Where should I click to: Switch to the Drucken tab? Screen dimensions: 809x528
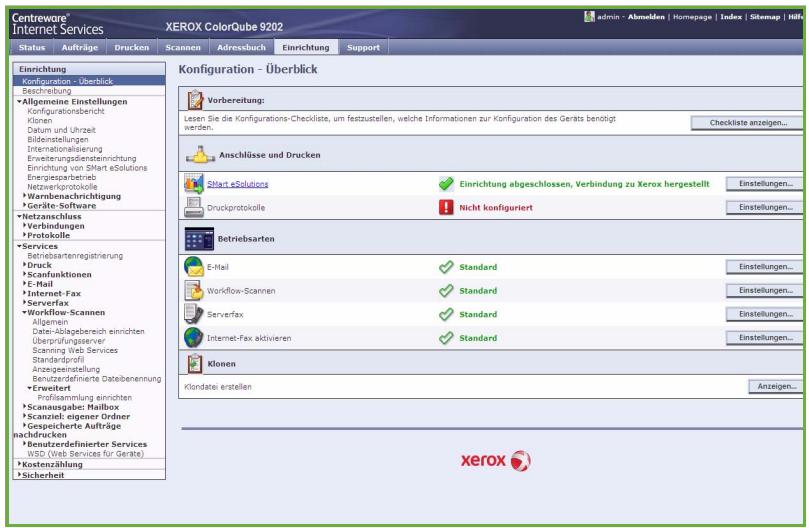tap(132, 47)
